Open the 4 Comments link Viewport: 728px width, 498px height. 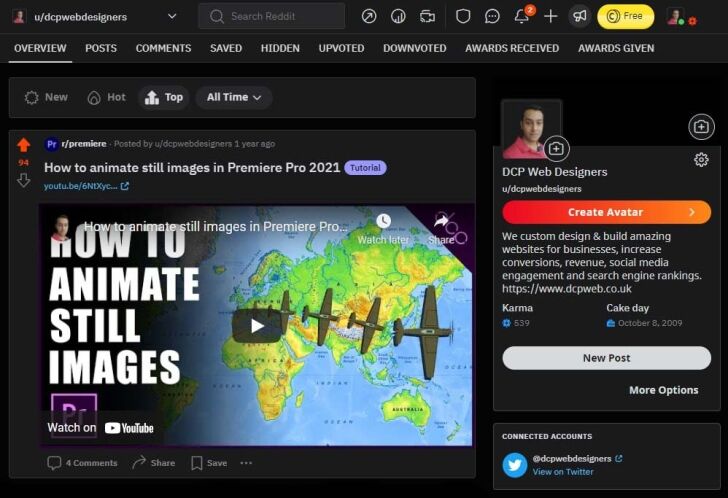click(82, 463)
